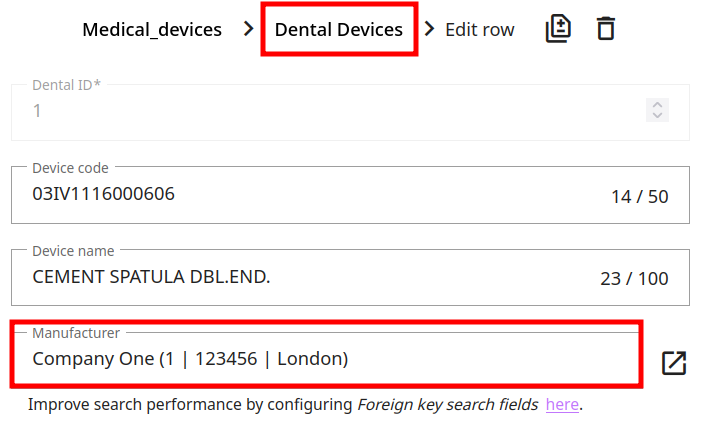Decrement Dental ID with down arrow
704x432 pixels.
(x=657, y=116)
